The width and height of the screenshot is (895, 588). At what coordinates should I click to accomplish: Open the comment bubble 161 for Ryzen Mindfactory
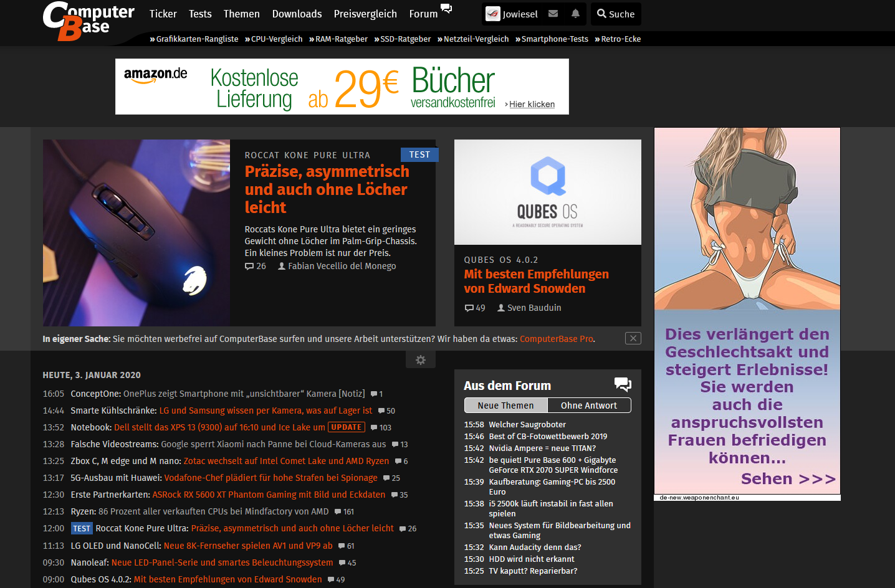(344, 512)
